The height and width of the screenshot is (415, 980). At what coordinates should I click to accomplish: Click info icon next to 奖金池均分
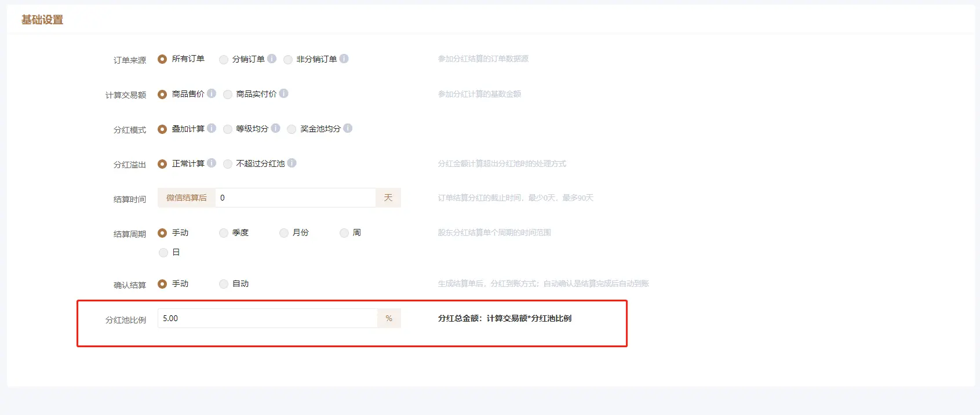pos(348,128)
